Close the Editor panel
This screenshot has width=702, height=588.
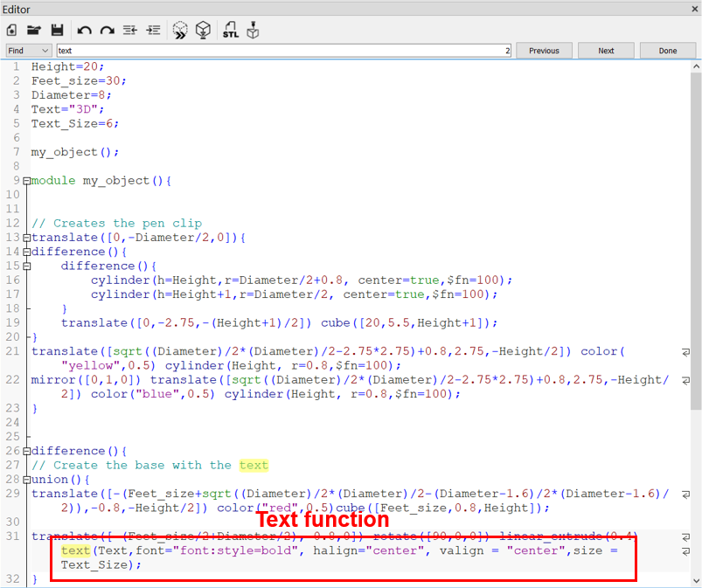pos(695,9)
